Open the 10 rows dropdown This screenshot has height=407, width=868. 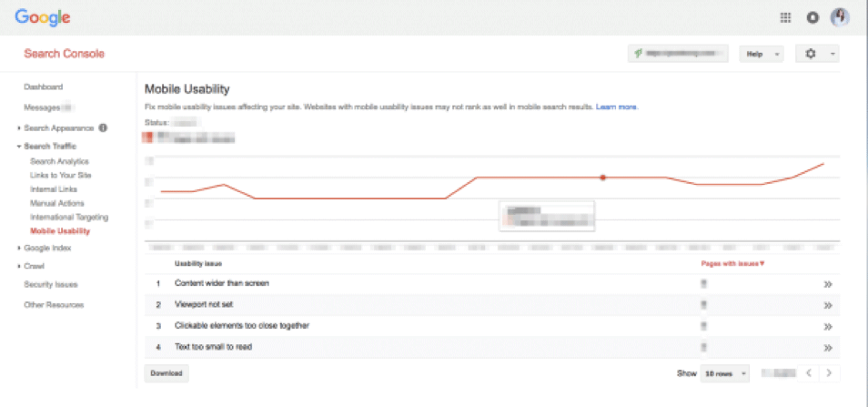(725, 373)
